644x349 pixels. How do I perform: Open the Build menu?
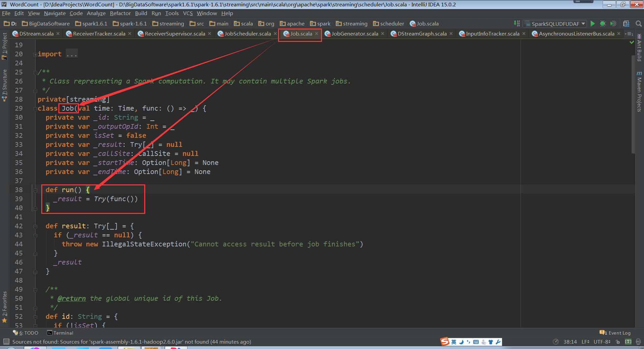141,13
